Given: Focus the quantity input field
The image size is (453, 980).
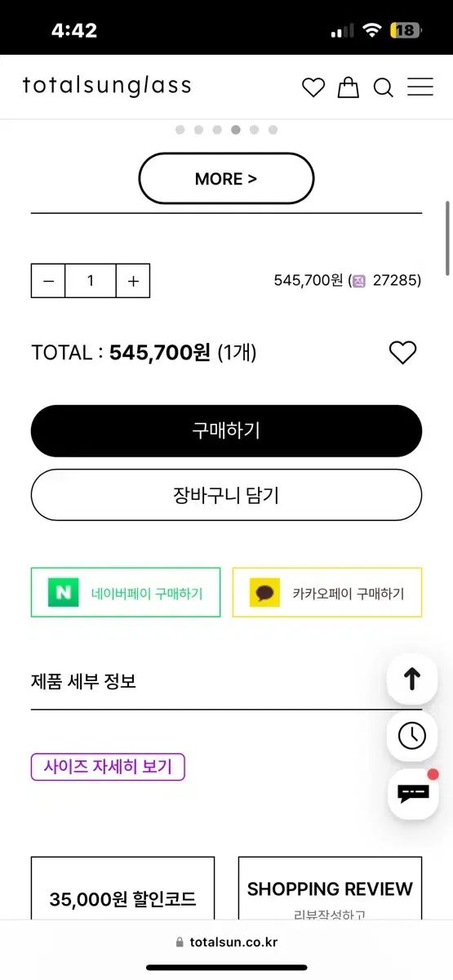Looking at the screenshot, I should (91, 281).
